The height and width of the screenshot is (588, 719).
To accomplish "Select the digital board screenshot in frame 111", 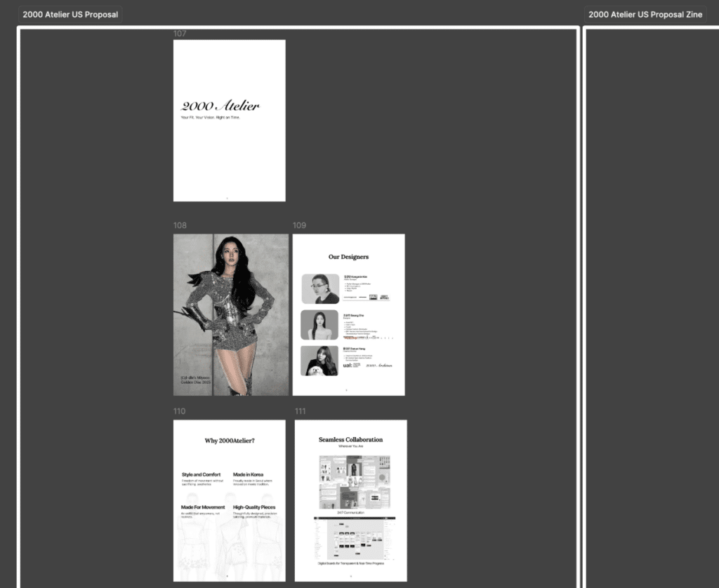I will (x=355, y=538).
